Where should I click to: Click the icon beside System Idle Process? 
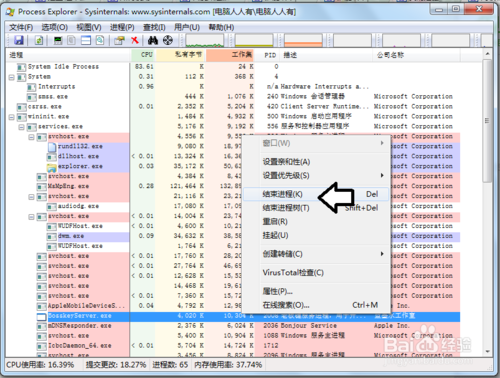pyautogui.click(x=22, y=67)
